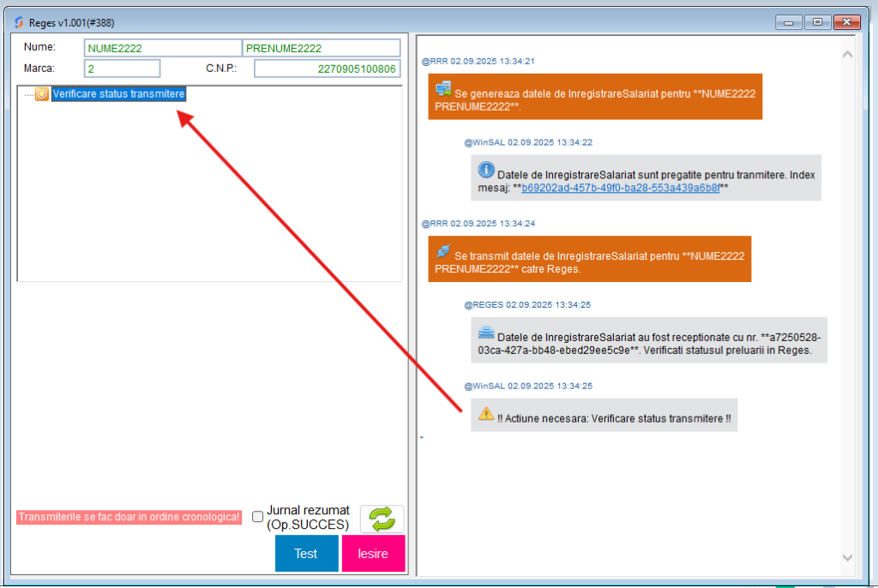
Task: Click the 'Nume:' label
Action: [39, 47]
